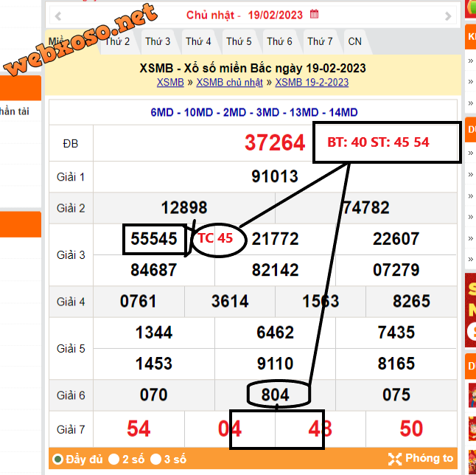Screen dimensions: 476x475
Task: Select the 'Đầy đủ' radio option
Action: coord(57,460)
